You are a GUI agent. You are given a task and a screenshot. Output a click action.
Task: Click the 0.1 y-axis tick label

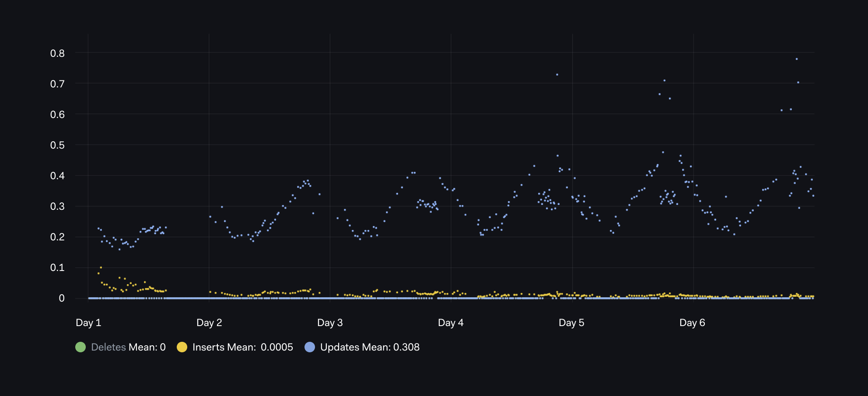coord(57,267)
